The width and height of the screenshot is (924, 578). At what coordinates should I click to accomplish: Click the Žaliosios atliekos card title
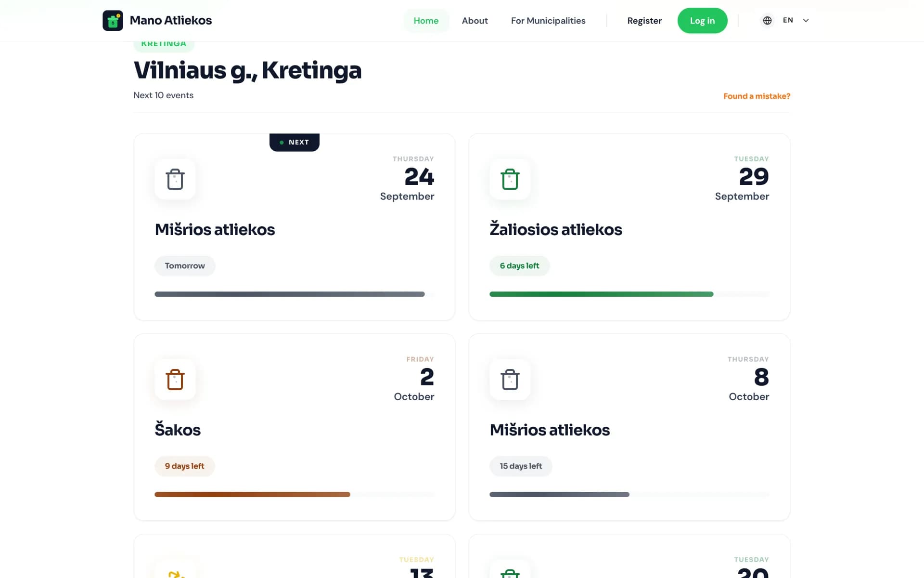(556, 230)
